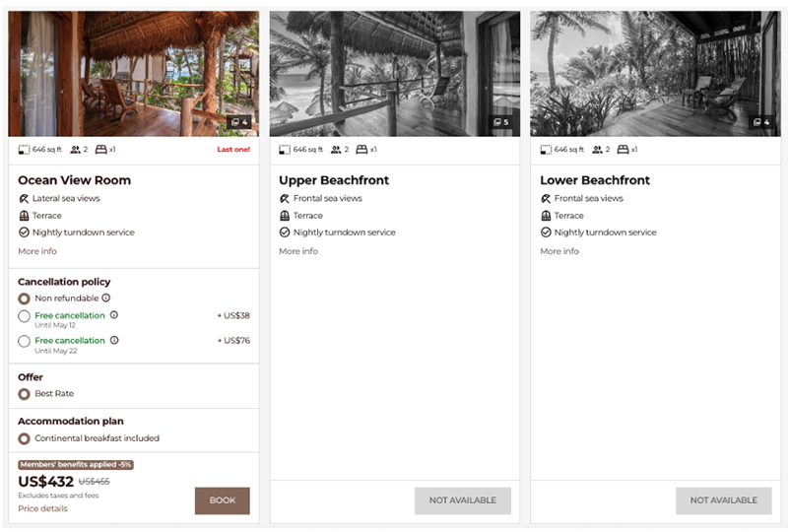Click Lower Beachfront room size icon

point(546,150)
